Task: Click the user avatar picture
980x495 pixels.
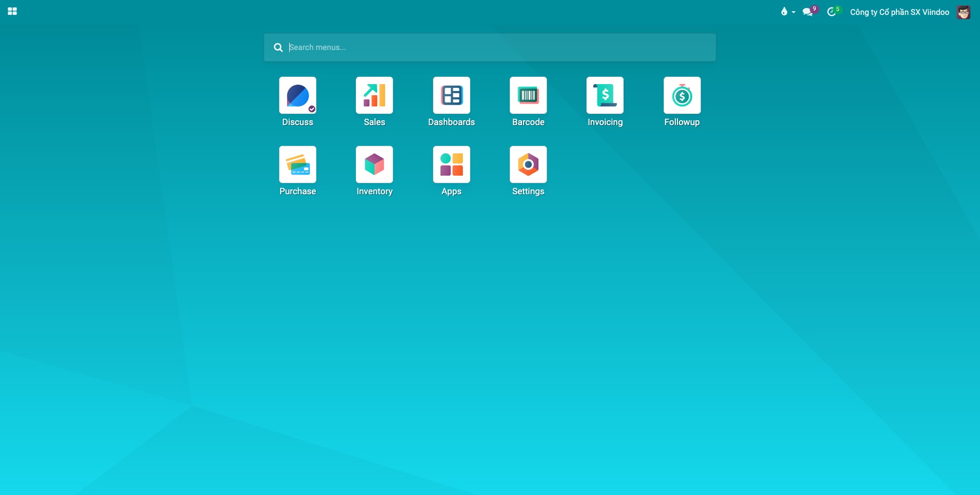Action: click(x=963, y=12)
